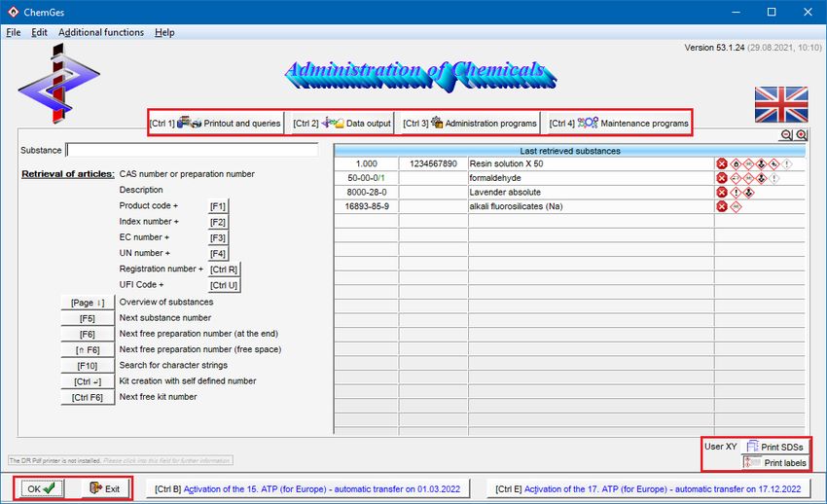This screenshot has height=504, width=827.
Task: Remove alkali fluorosilicates row with its red X icon
Action: tap(722, 206)
